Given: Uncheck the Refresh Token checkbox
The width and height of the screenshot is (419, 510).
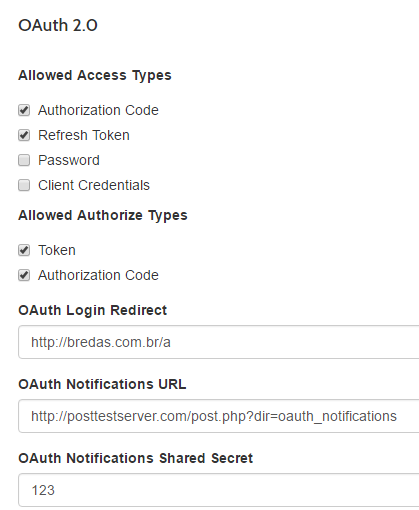Looking at the screenshot, I should point(24,135).
